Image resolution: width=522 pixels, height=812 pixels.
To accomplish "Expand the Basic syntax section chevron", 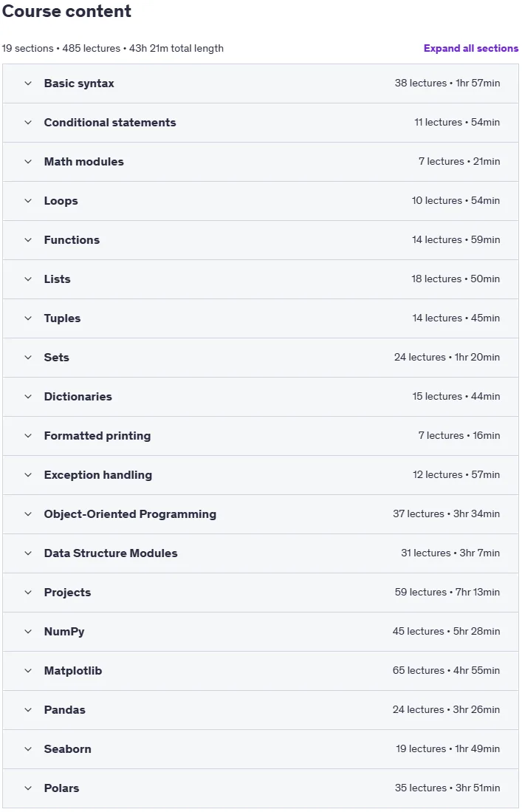I will tap(28, 83).
